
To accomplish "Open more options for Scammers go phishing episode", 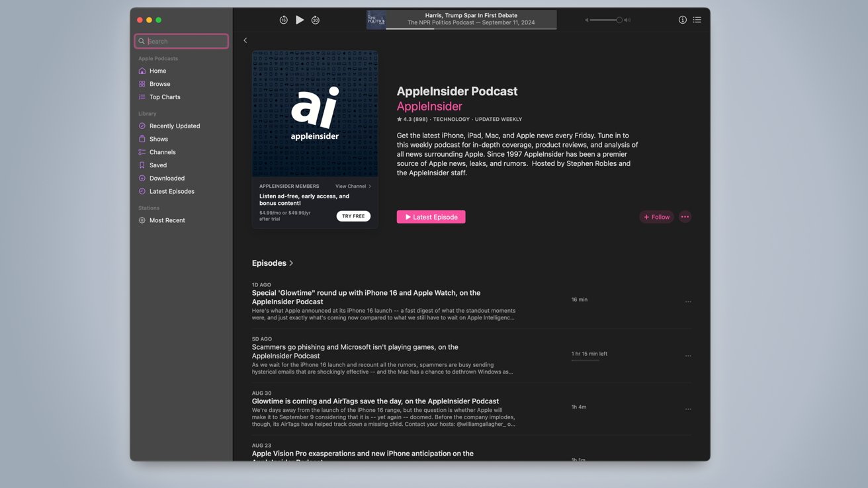I will (688, 356).
